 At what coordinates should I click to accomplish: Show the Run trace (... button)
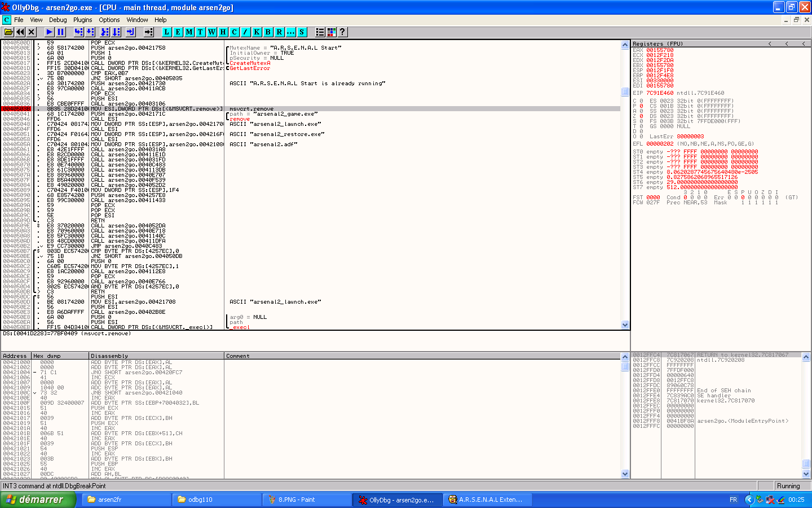291,32
